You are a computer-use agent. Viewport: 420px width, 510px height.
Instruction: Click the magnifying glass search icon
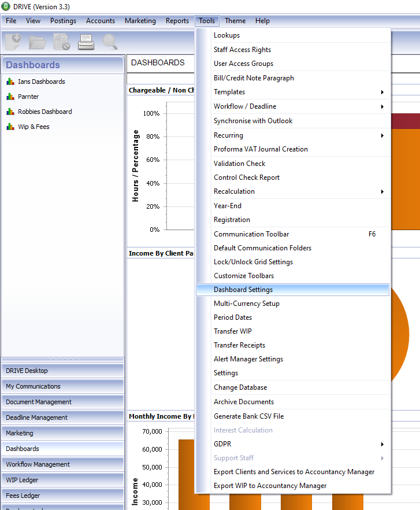110,42
